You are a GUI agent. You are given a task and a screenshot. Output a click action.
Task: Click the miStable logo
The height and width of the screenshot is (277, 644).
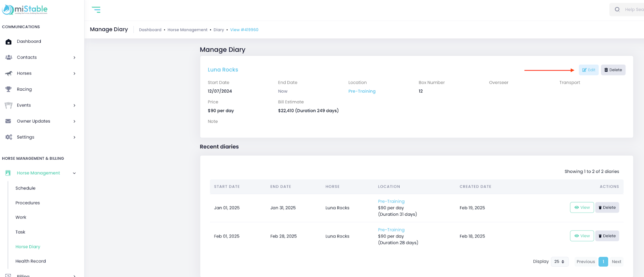pos(25,10)
